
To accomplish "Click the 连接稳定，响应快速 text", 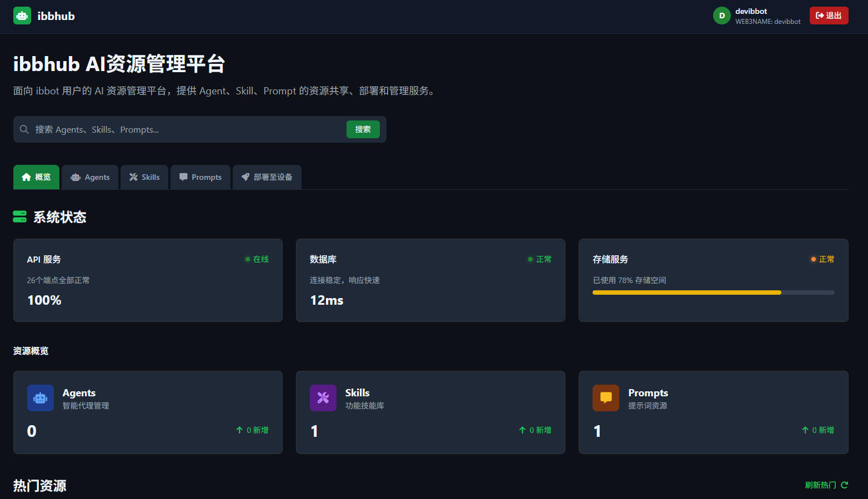I will pos(345,280).
